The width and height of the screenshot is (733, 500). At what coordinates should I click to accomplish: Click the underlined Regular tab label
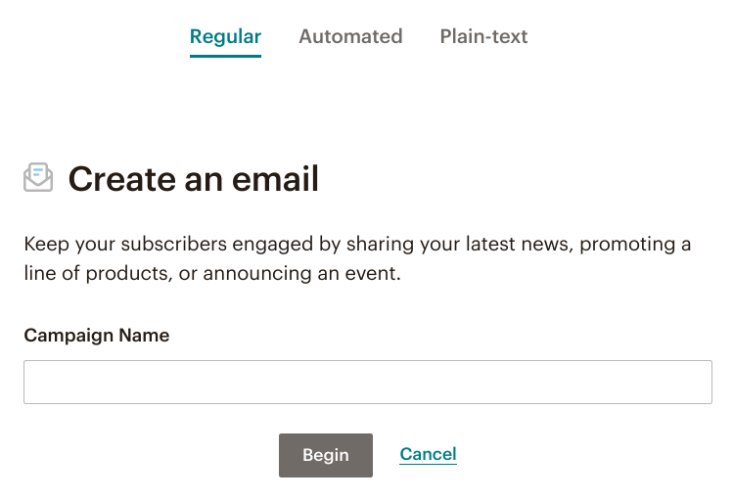click(x=225, y=36)
